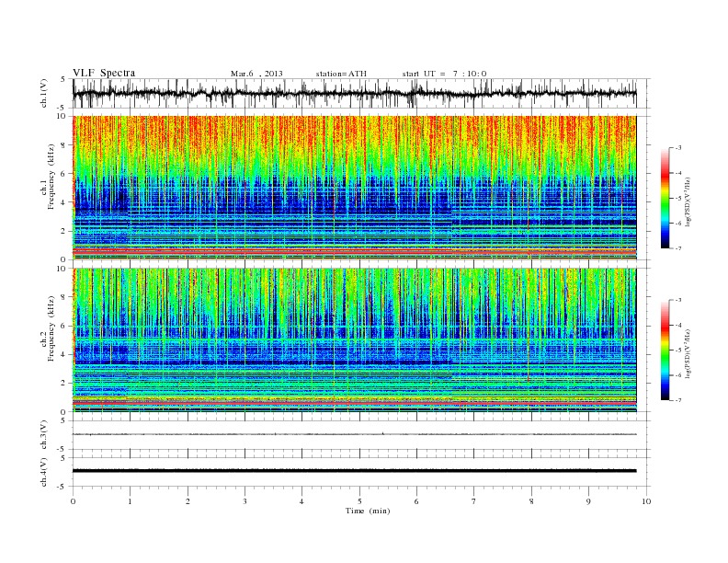
Task: Click the "4" tick on the time axis
Action: tap(301, 501)
